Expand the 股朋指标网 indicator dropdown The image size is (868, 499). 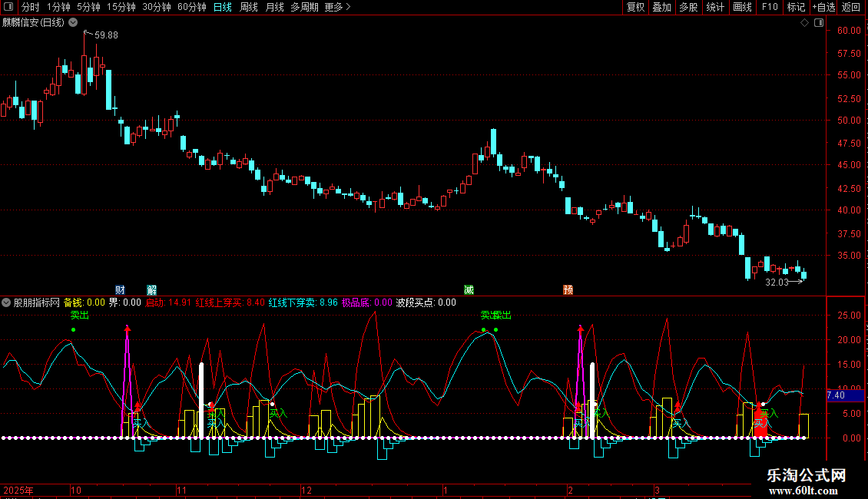click(x=7, y=302)
